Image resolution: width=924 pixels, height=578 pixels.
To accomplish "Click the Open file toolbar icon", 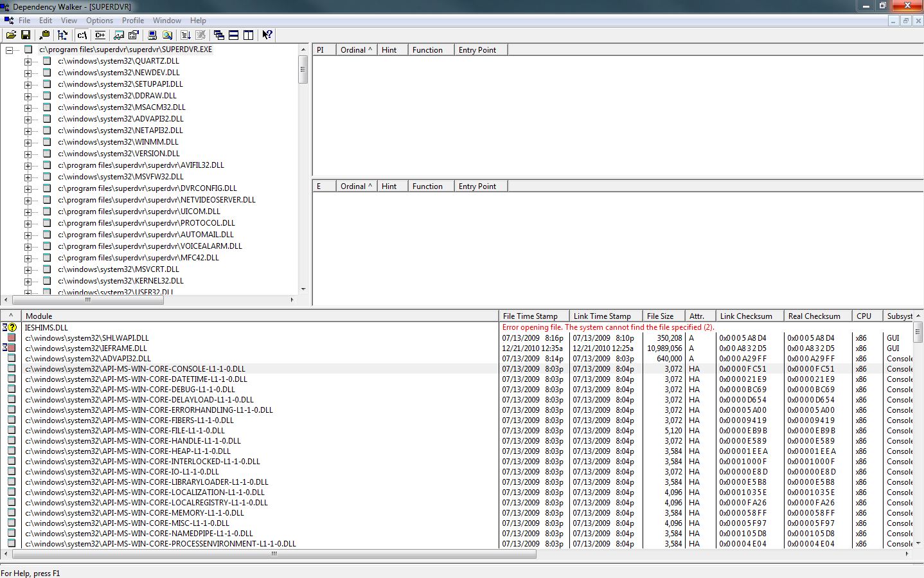I will [x=11, y=35].
